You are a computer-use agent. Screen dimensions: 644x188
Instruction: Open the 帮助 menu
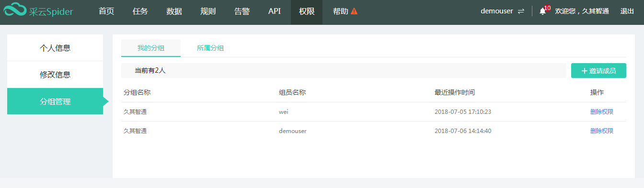click(341, 11)
